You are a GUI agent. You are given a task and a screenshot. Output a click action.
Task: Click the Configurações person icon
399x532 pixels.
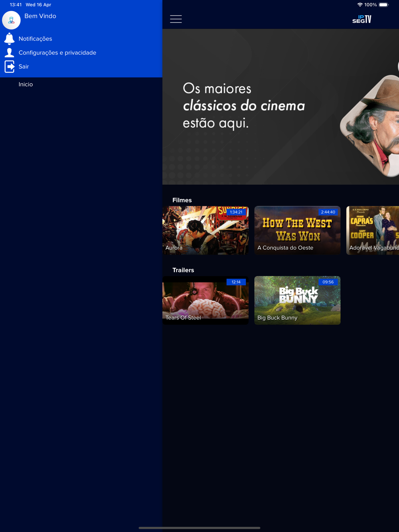pyautogui.click(x=9, y=53)
